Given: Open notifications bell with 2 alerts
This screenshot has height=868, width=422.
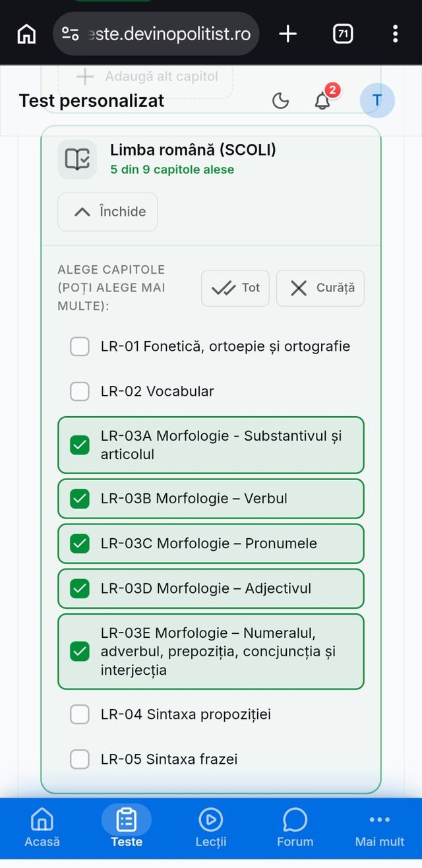Looking at the screenshot, I should point(322,101).
